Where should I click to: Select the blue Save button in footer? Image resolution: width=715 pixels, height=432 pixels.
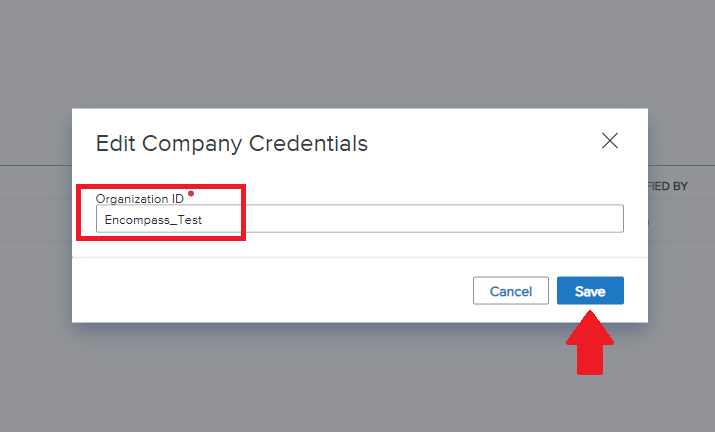tap(590, 291)
